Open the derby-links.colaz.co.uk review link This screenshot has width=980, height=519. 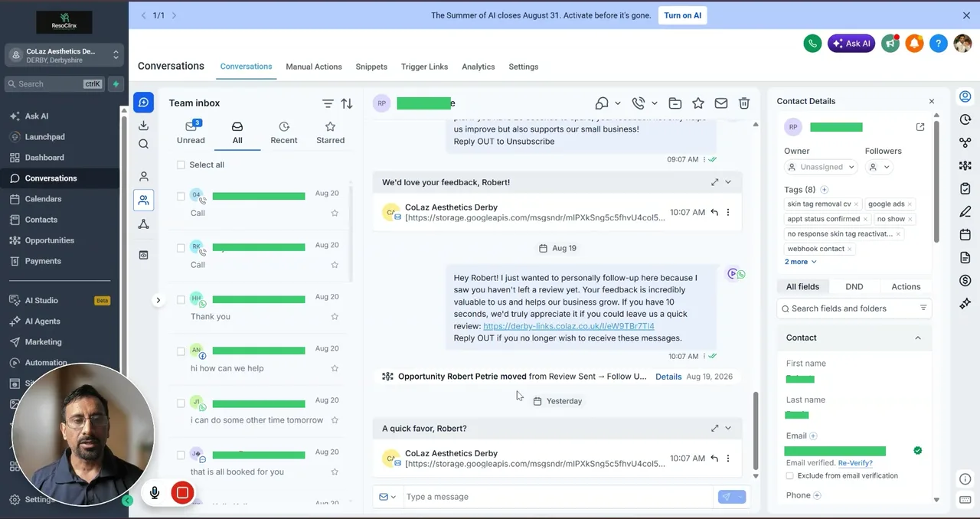point(568,326)
